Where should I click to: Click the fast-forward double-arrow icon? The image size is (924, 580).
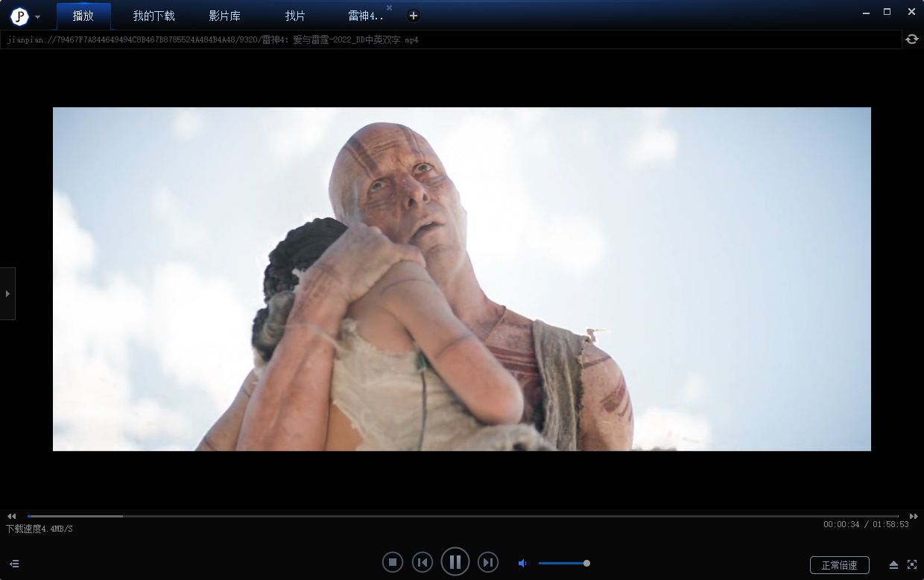click(913, 516)
